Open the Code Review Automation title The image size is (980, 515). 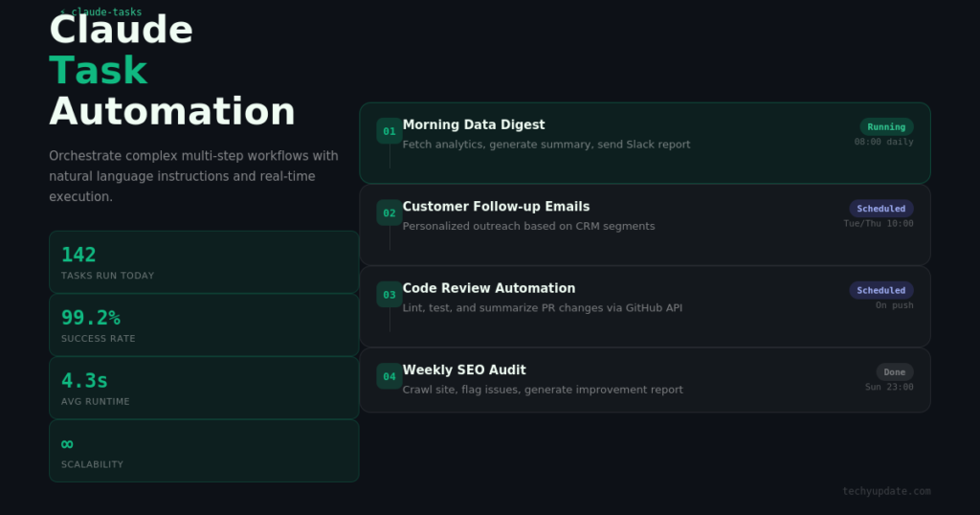pyautogui.click(x=489, y=289)
